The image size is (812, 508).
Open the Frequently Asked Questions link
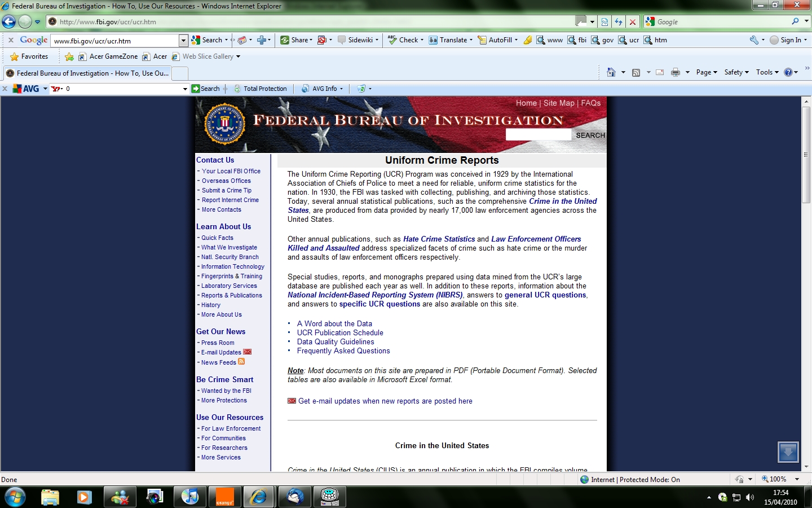343,351
